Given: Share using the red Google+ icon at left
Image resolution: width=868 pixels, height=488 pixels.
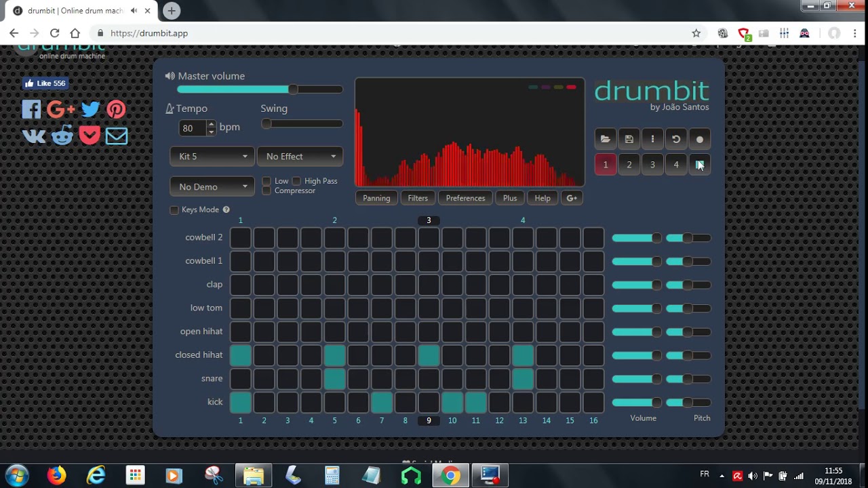Looking at the screenshot, I should click(61, 109).
